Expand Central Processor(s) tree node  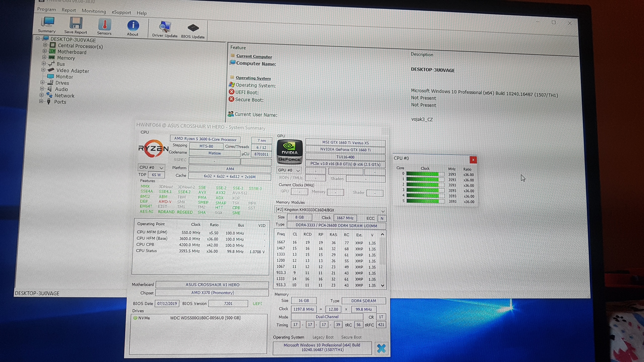pyautogui.click(x=45, y=45)
